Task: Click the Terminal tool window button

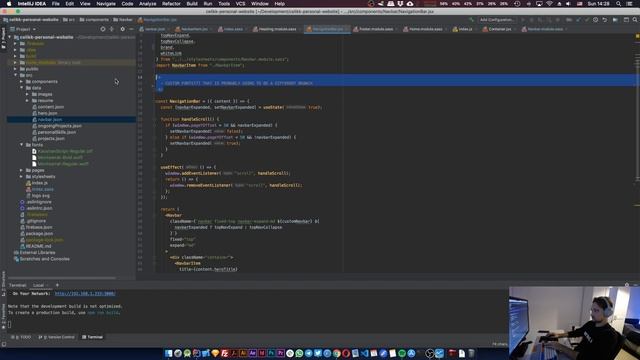Action: (x=92, y=337)
